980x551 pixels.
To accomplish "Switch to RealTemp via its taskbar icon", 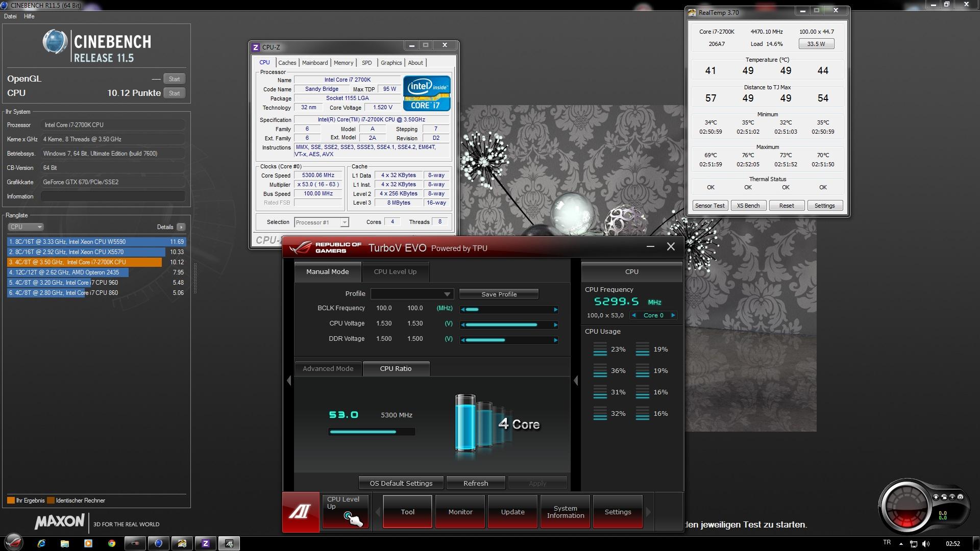I will pos(182,543).
